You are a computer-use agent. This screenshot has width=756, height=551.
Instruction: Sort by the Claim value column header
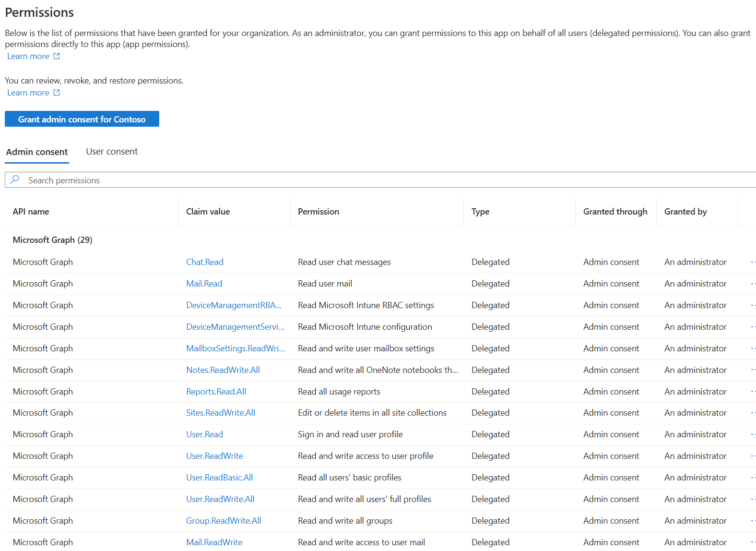(208, 212)
